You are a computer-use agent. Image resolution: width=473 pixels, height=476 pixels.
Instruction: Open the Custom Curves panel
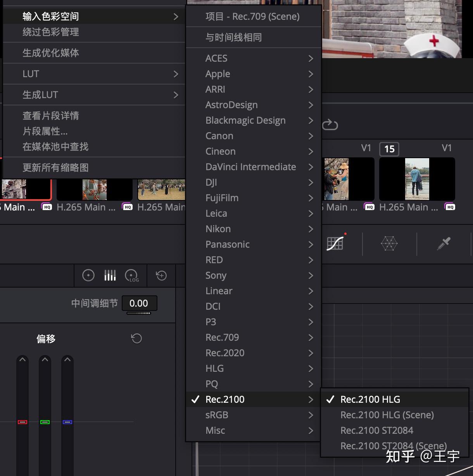pos(335,243)
